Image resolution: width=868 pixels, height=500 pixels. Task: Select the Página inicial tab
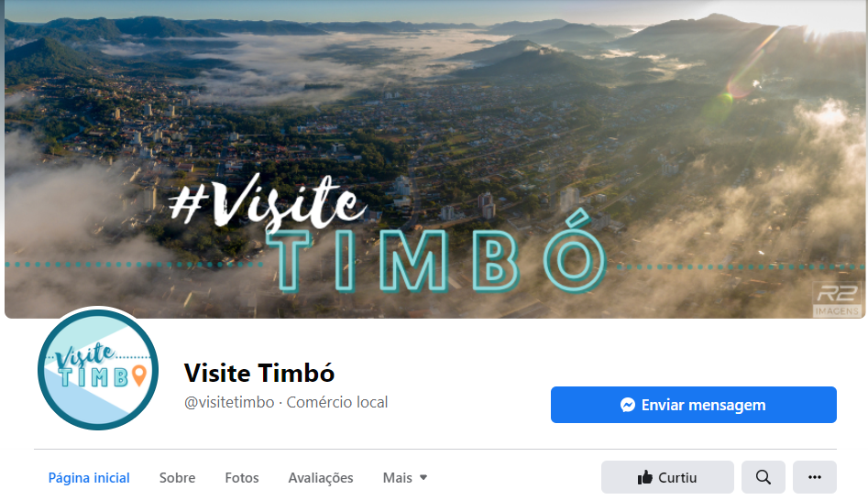coord(89,478)
